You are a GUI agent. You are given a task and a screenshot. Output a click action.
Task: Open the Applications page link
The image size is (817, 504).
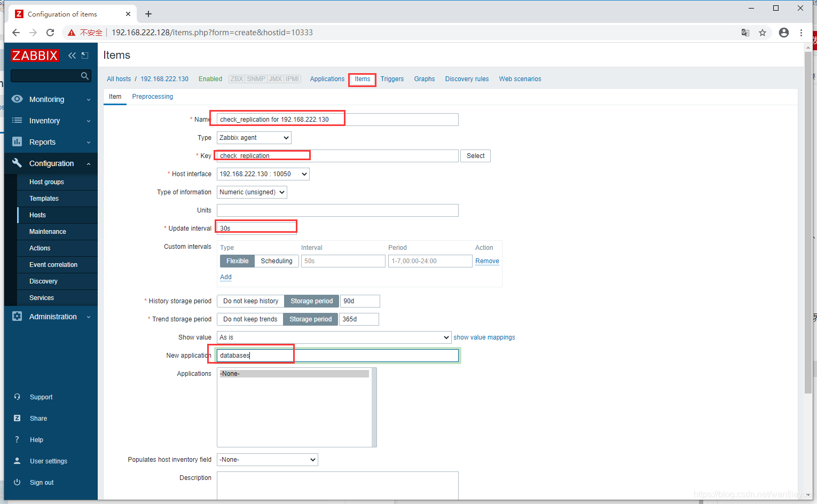[x=327, y=79]
